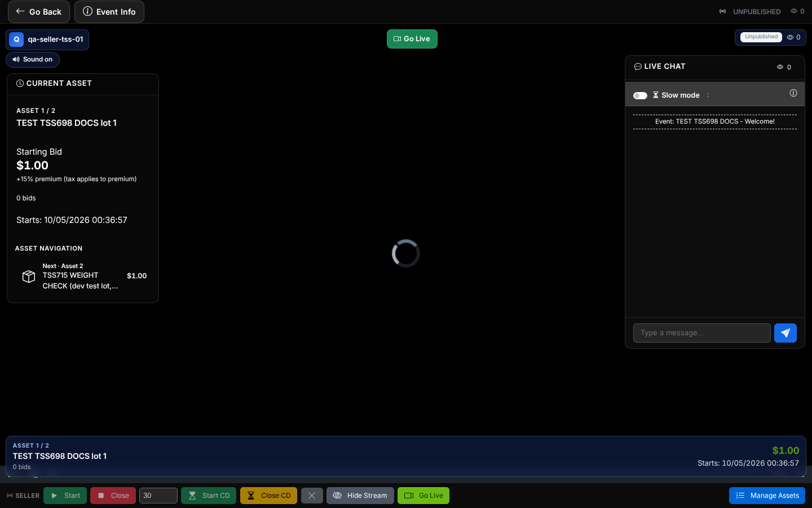Click the Live Chat viewers eye icon
This screenshot has width=812, height=508.
(780, 67)
